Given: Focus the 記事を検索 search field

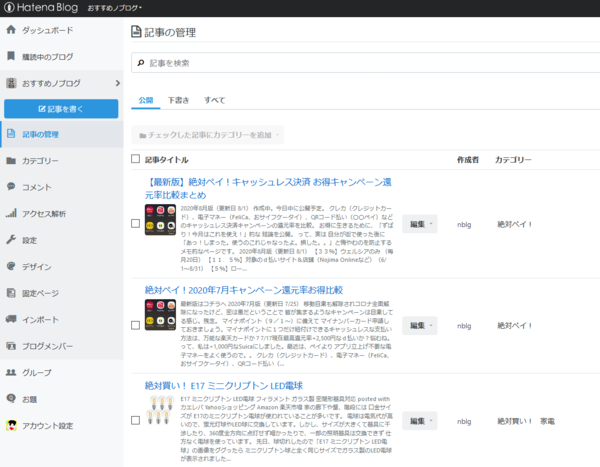Looking at the screenshot, I should [365, 63].
